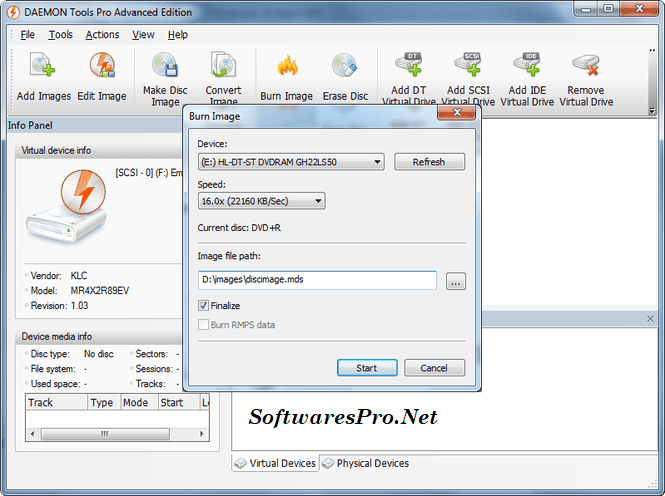
Task: Click the vendor value KLC
Action: point(78,276)
